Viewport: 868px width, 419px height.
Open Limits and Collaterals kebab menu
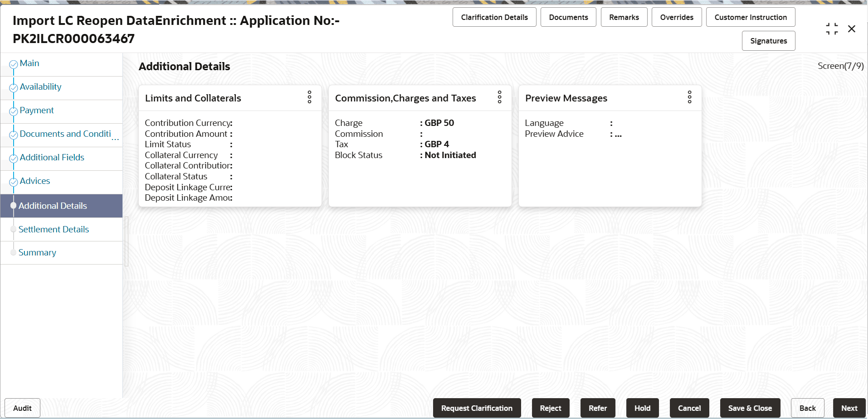click(310, 97)
